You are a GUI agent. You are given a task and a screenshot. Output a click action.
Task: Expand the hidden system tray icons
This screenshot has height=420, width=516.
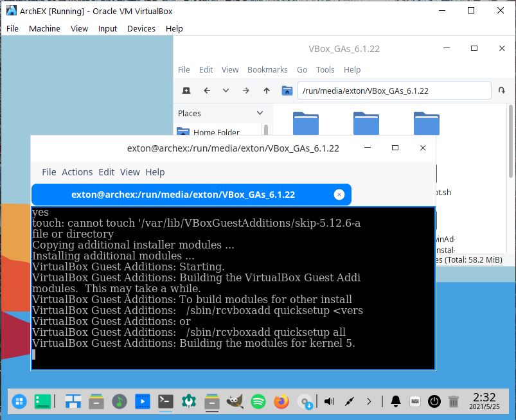coord(369,401)
